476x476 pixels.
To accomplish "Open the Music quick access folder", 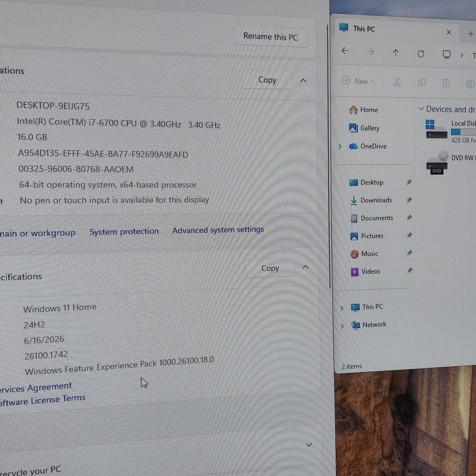I will pos(364,254).
